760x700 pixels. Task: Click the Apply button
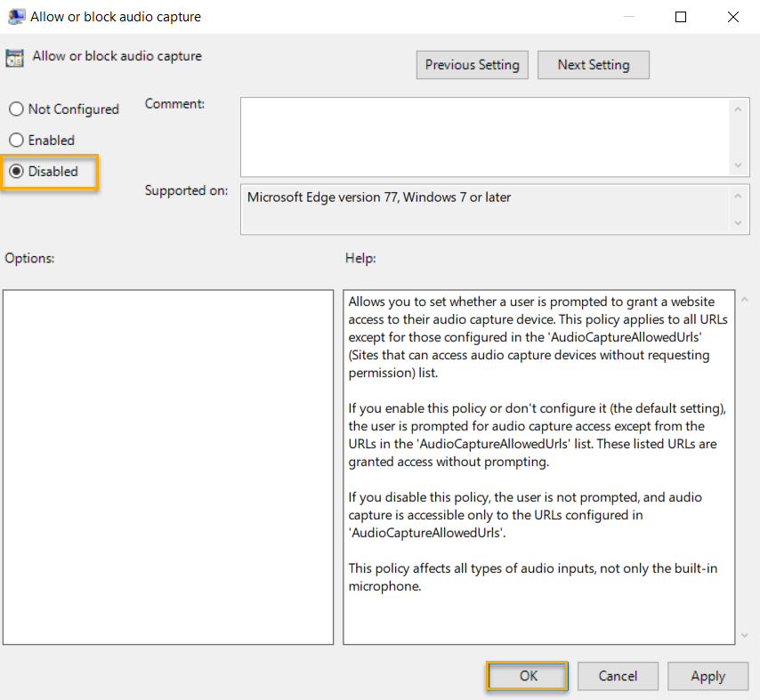(707, 676)
